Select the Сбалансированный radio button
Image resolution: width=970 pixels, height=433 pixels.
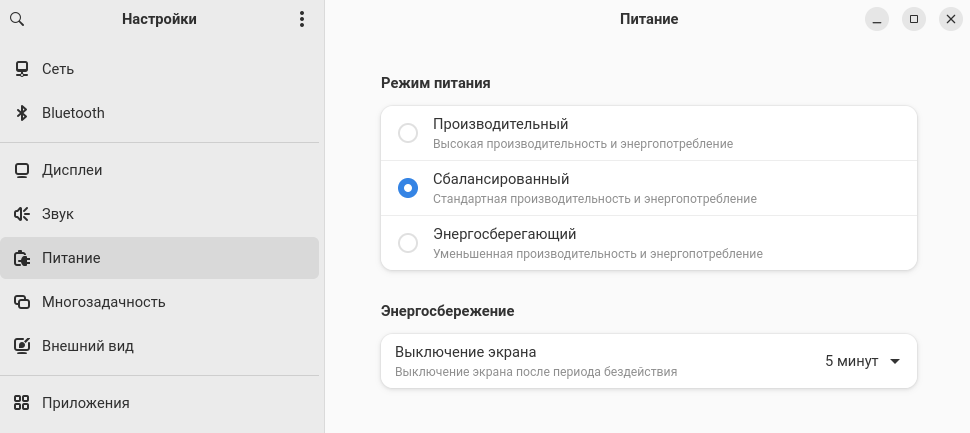408,188
